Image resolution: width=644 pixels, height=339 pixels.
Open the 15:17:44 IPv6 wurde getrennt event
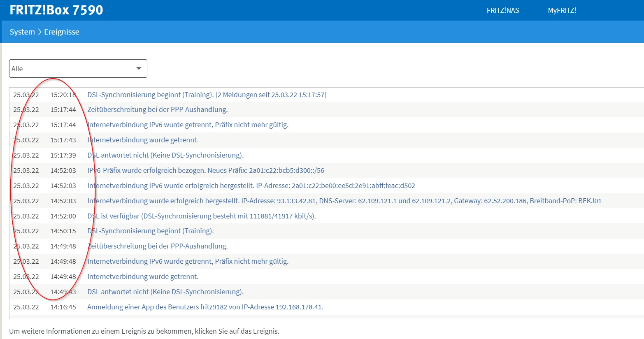coord(188,125)
